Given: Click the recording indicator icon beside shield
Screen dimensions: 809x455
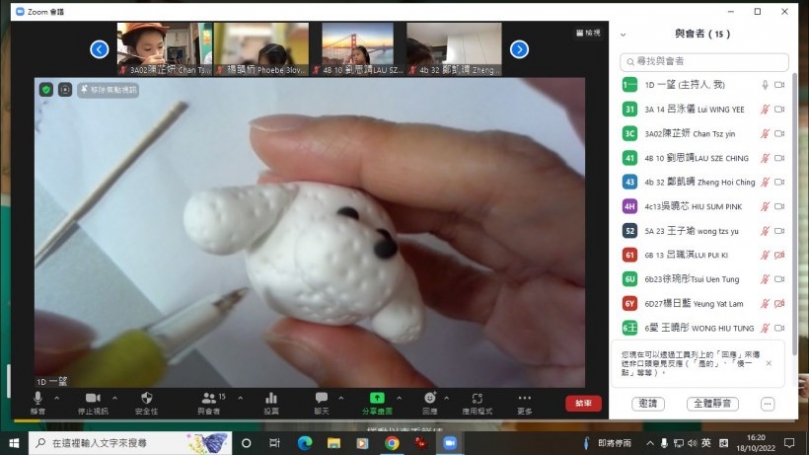Looking at the screenshot, I should tap(65, 90).
